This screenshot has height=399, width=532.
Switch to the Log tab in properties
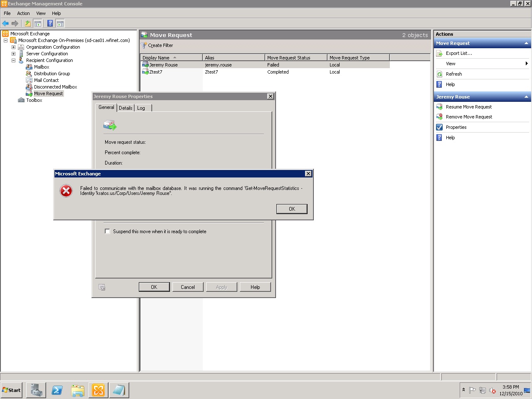tap(142, 108)
